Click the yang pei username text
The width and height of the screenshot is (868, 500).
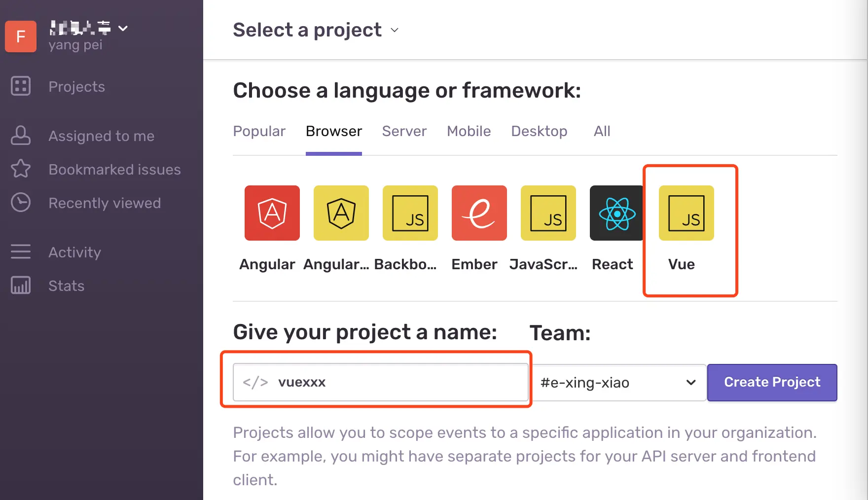coord(75,45)
